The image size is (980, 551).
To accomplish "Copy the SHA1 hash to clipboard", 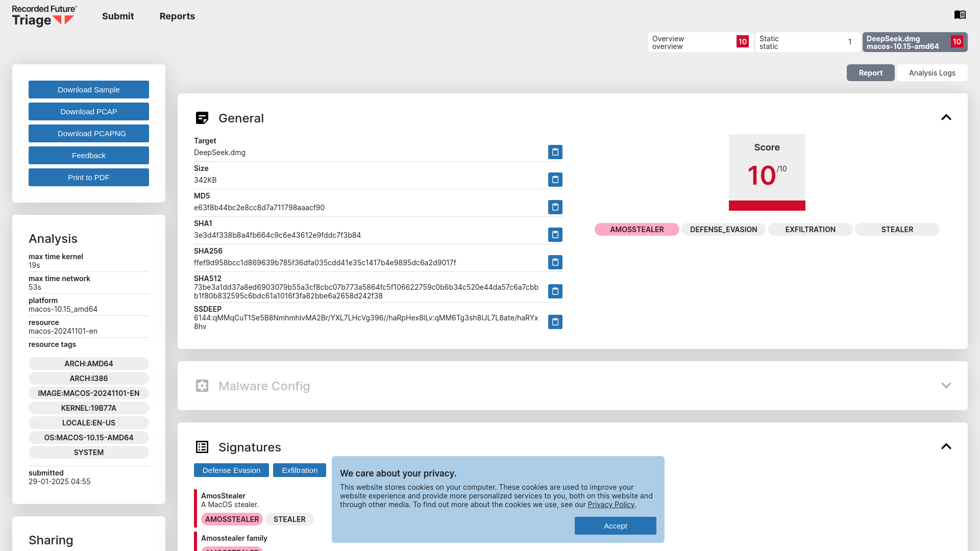I will [555, 235].
